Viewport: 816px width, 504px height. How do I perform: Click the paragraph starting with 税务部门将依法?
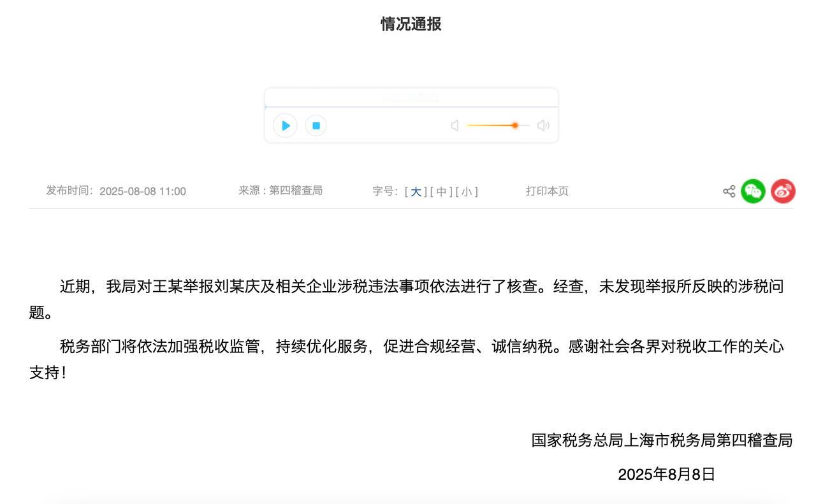click(x=407, y=359)
